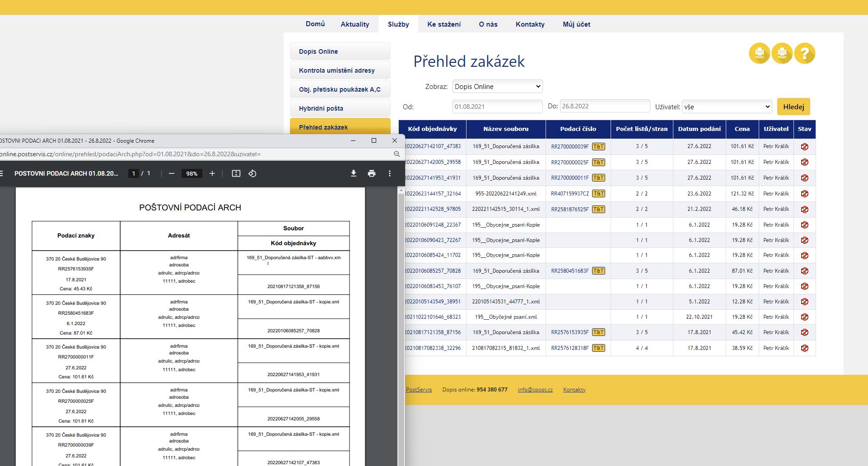Open tracking link RR2700000025F
The image size is (868, 466).
pos(570,162)
